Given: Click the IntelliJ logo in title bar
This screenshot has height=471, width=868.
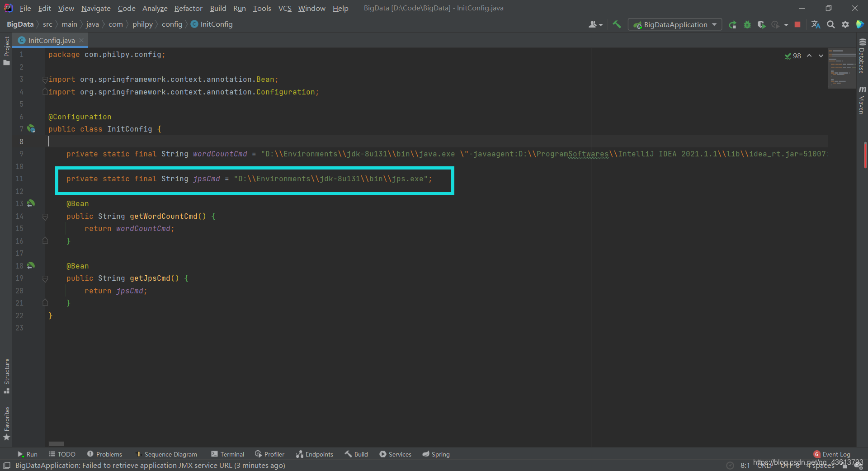Looking at the screenshot, I should (8, 8).
